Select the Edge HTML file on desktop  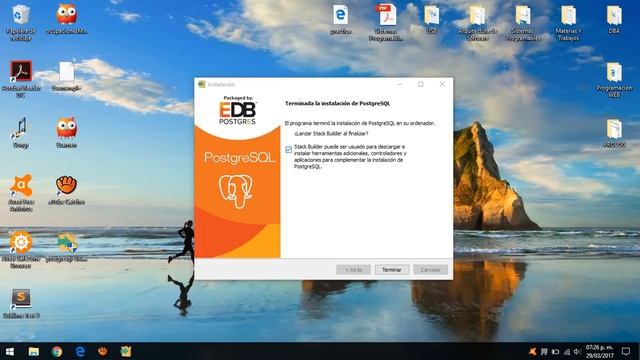pos(340,19)
